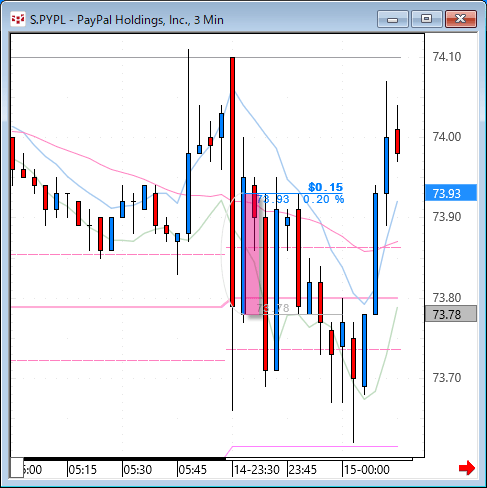This screenshot has height=488, width=487.
Task: Click the tall red candle reaching 74.10
Action: [x=232, y=182]
